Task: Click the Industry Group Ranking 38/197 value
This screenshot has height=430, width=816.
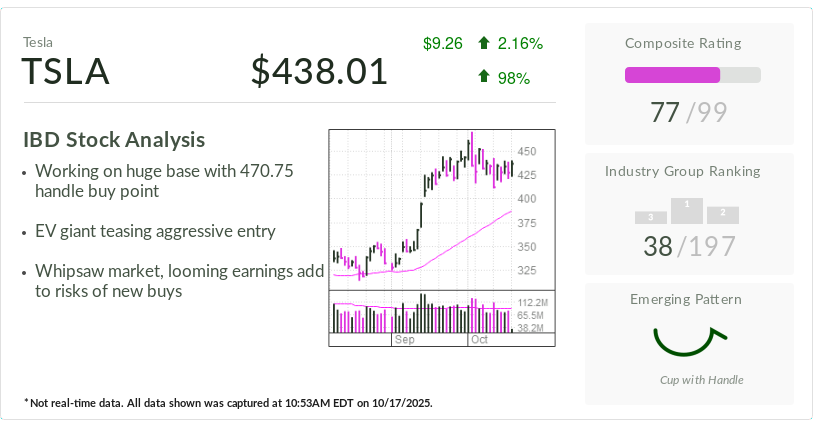Action: (688, 245)
